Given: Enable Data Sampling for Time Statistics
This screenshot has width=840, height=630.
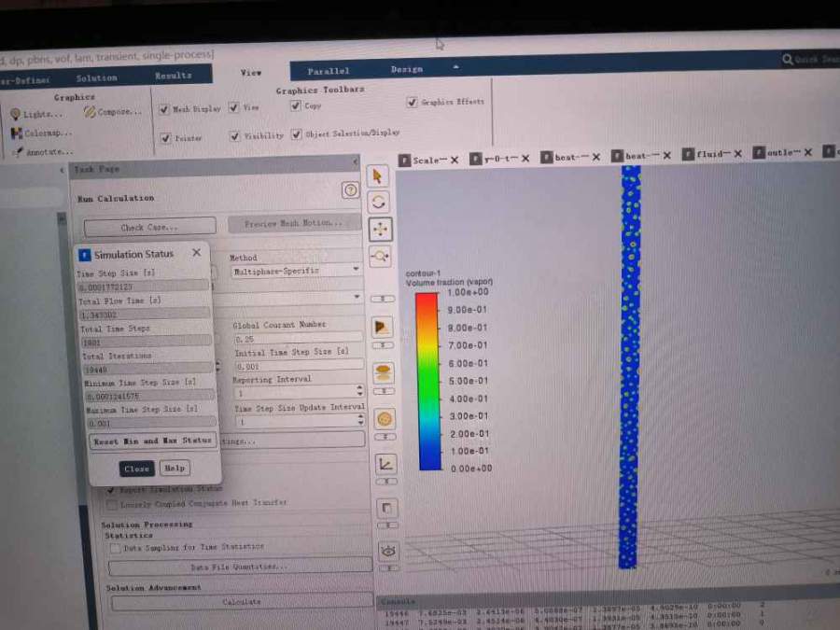Looking at the screenshot, I should click(115, 548).
